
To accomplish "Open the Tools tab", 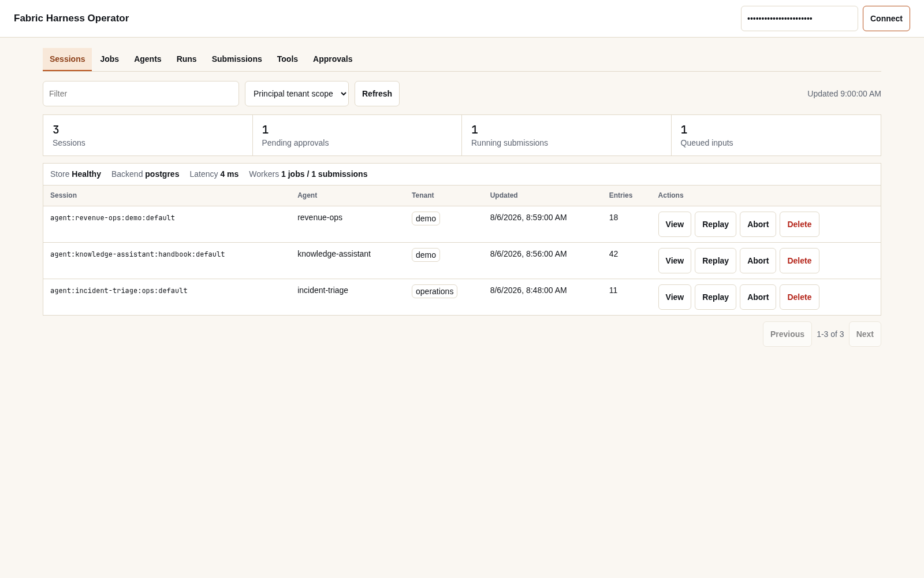I will click(288, 59).
